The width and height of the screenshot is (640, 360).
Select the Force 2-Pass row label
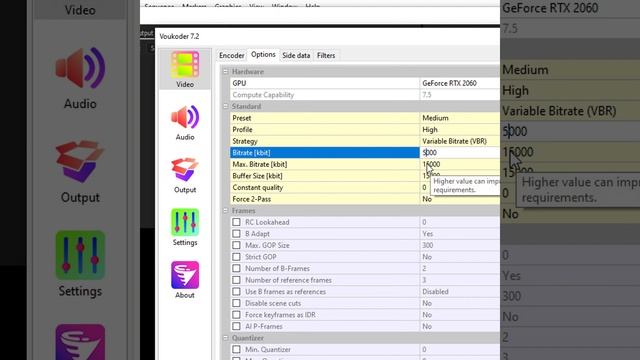[x=251, y=199]
